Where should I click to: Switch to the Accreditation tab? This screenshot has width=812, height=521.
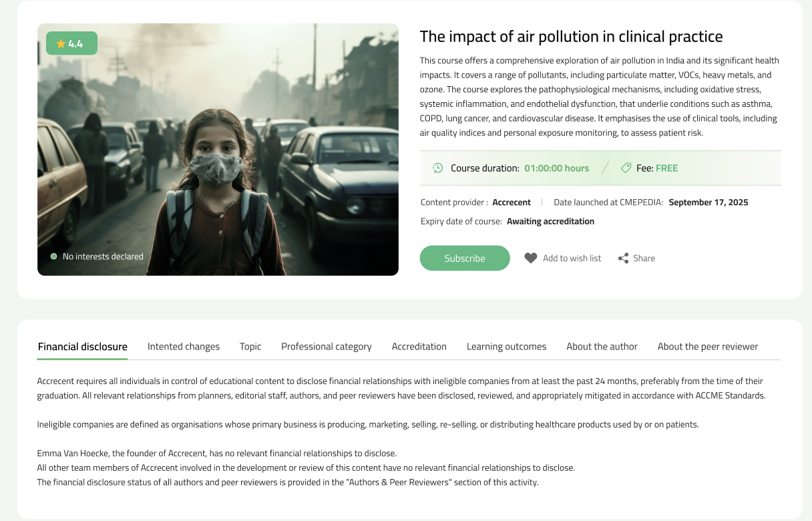pyautogui.click(x=419, y=347)
